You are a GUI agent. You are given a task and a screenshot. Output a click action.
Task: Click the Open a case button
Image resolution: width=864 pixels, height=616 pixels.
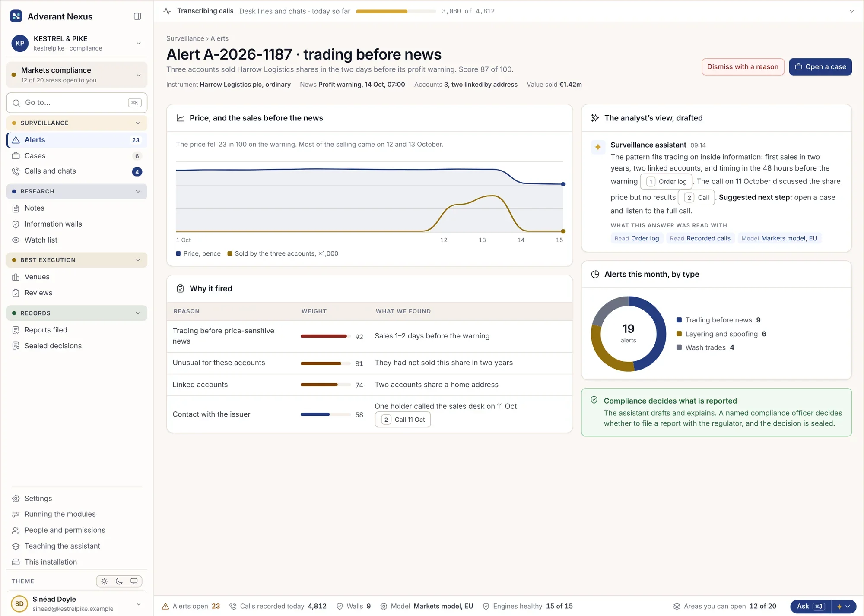point(820,67)
